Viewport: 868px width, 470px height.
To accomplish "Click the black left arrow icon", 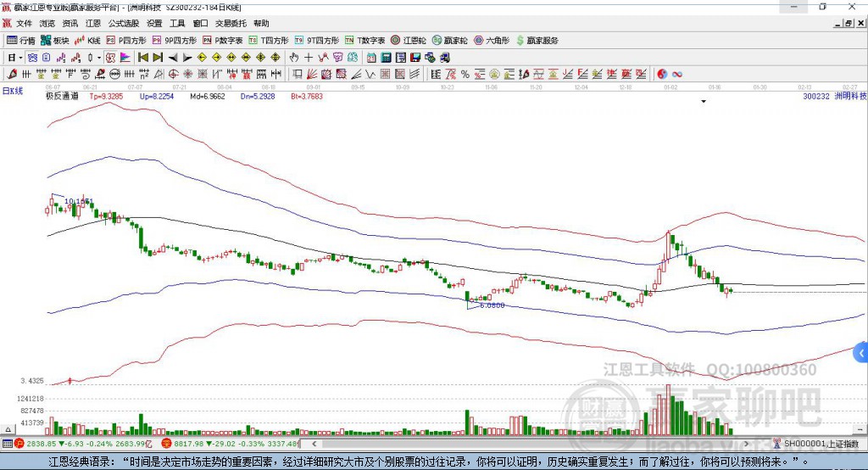I will click(173, 58).
